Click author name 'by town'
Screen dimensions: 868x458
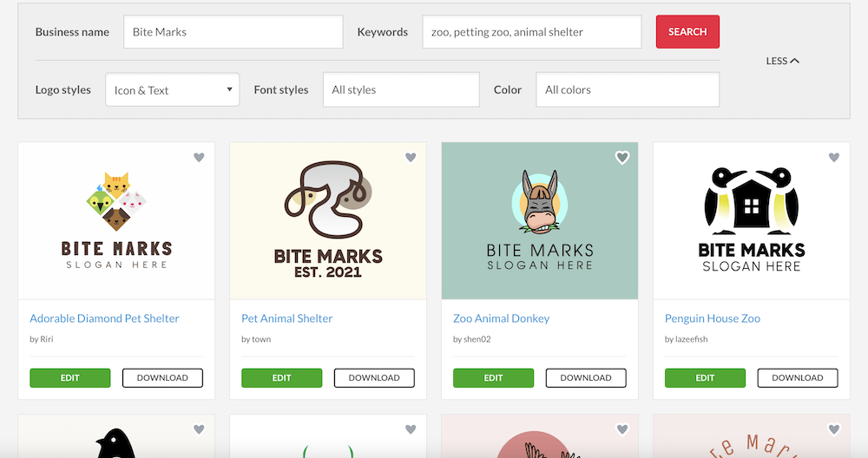tap(256, 339)
